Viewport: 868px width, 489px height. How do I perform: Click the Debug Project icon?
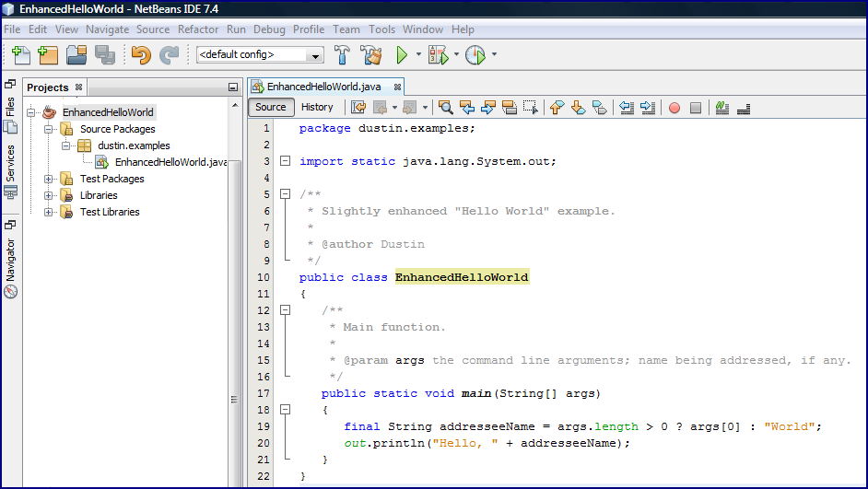[438, 54]
